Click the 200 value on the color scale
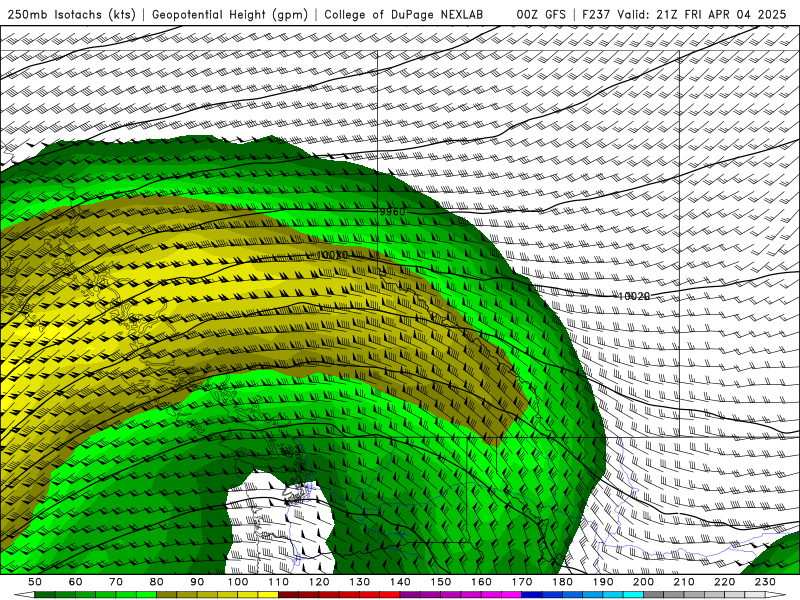 643,582
